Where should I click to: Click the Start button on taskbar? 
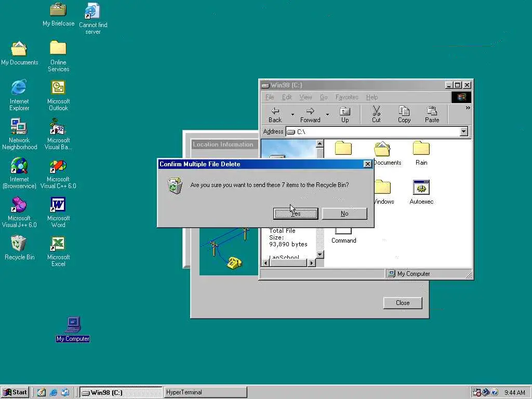pos(15,392)
